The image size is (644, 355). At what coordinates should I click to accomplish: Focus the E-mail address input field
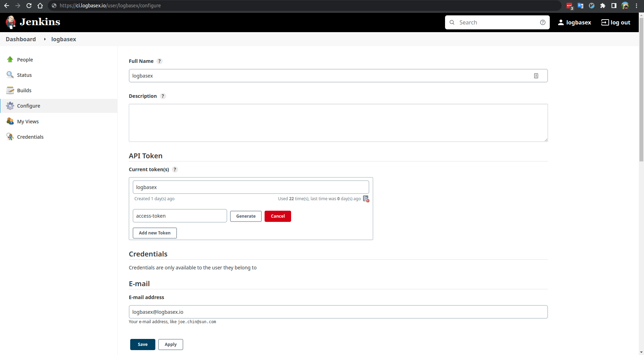[338, 312]
